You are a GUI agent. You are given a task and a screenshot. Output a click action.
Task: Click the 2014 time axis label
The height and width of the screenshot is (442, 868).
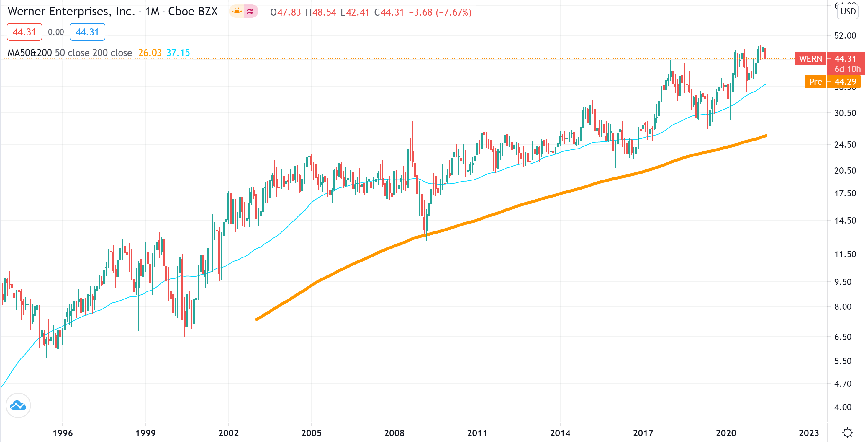coord(560,433)
